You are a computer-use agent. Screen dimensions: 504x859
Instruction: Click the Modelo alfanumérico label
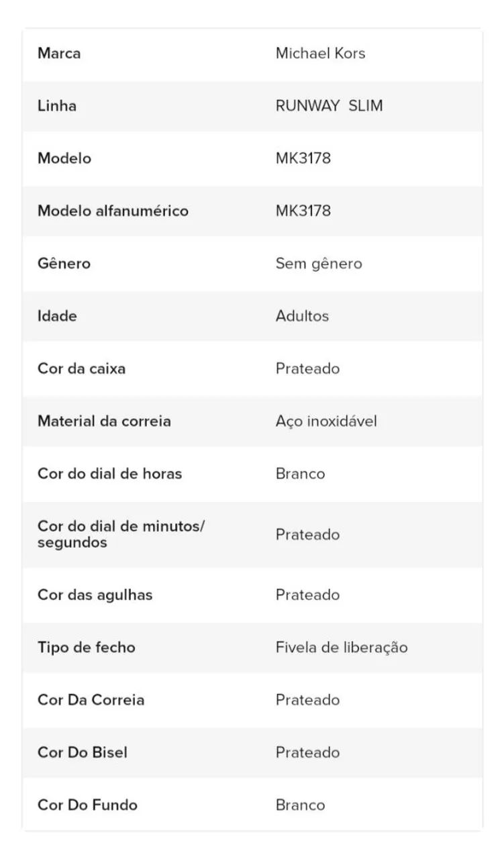[x=113, y=211]
